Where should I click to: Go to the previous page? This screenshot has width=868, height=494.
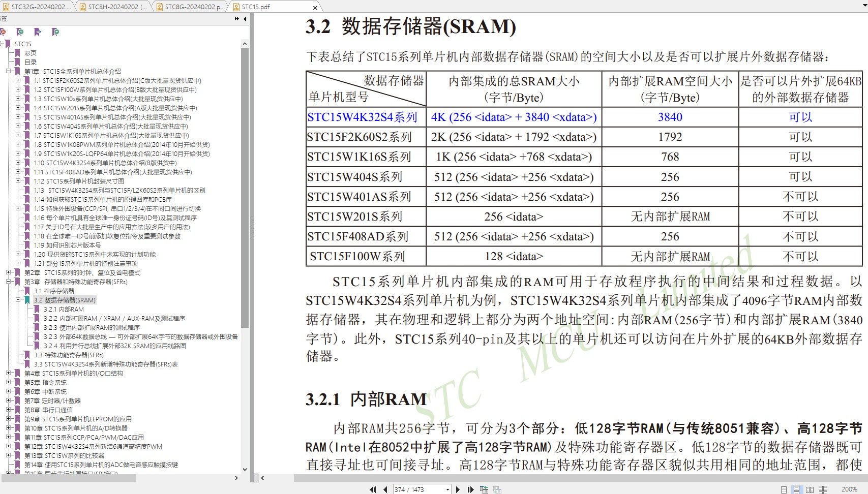click(385, 489)
